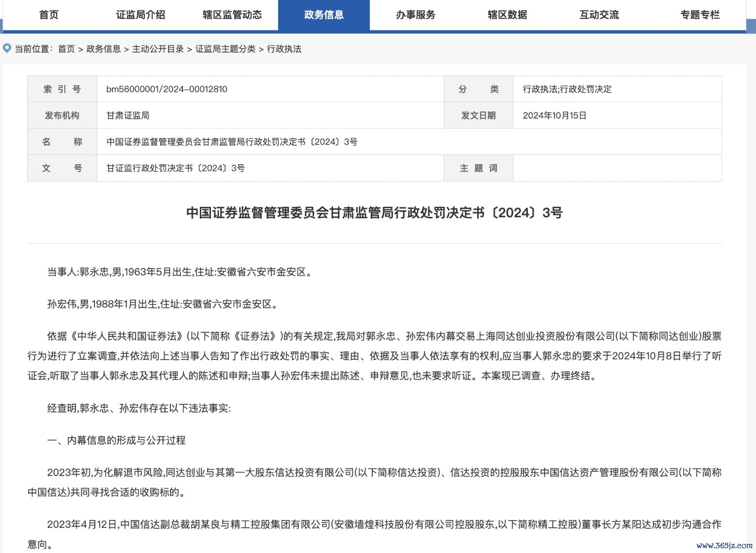
Task: Open the 辖区监管动态 navigation tab
Action: coord(232,15)
